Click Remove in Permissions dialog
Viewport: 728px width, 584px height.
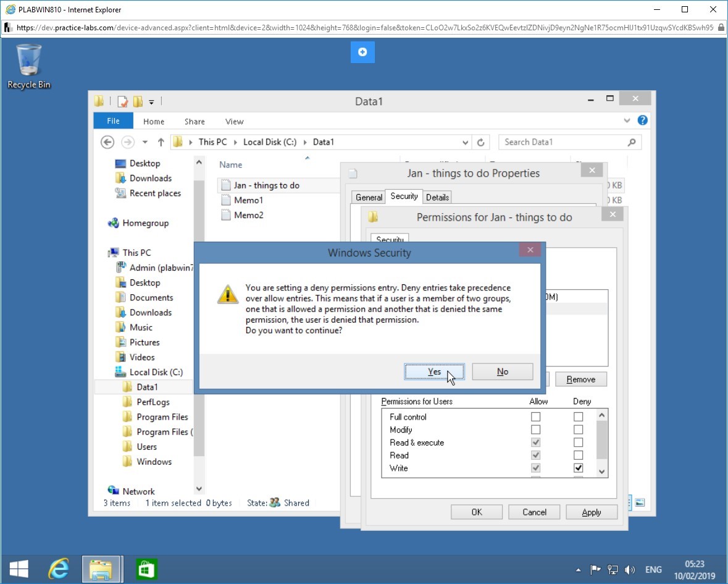coord(581,379)
